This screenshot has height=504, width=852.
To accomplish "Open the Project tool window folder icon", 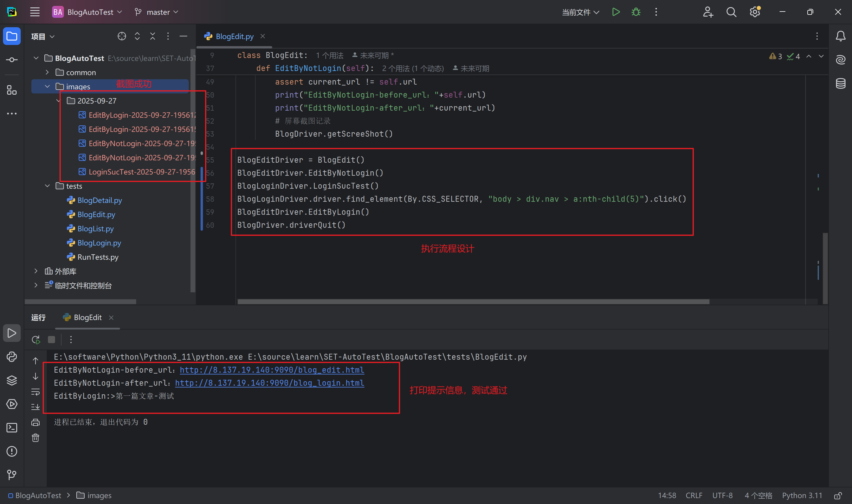I will [12, 36].
